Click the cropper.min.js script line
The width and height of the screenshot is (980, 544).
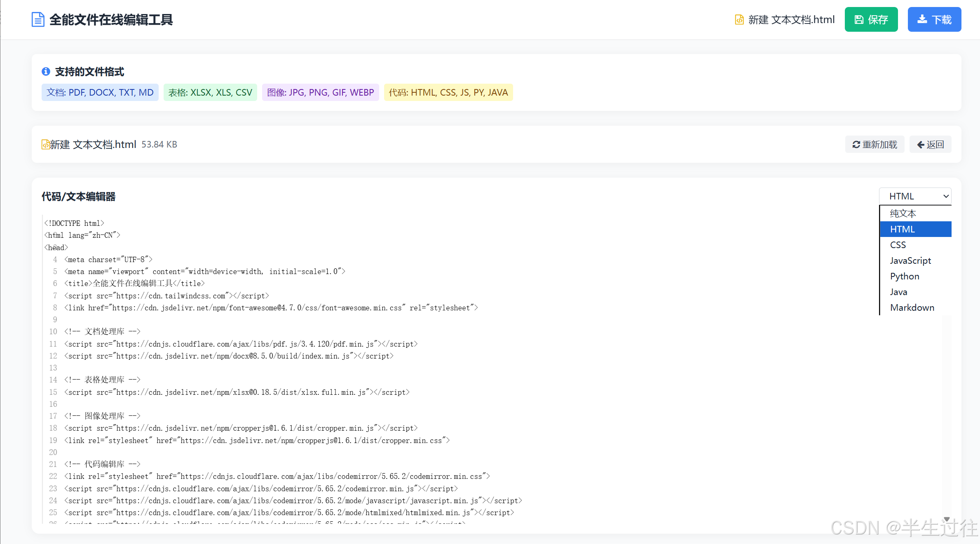(x=241, y=428)
